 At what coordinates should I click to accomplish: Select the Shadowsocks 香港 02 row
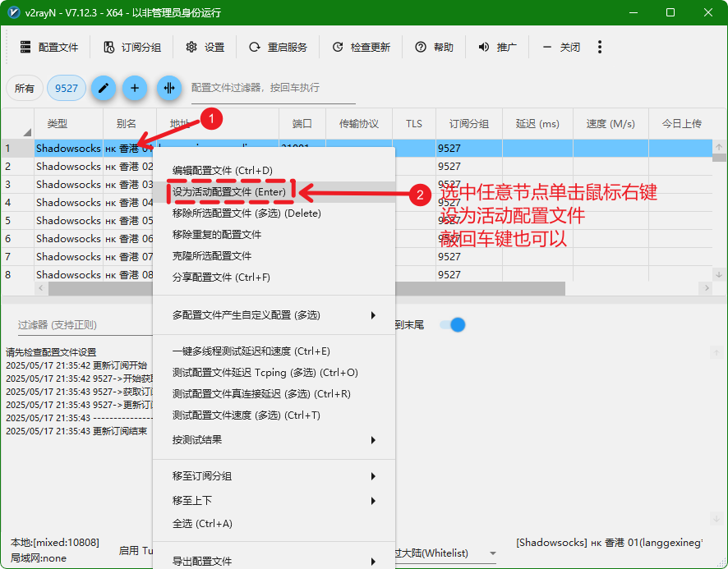[x=357, y=166]
